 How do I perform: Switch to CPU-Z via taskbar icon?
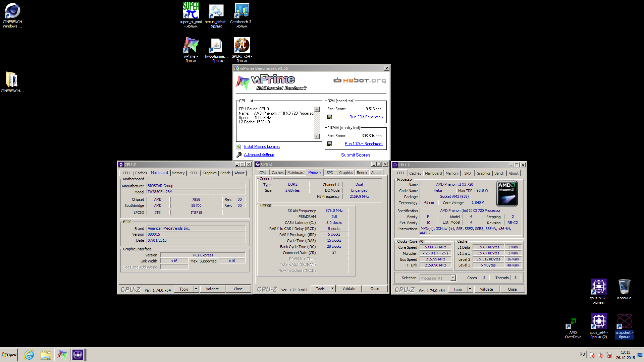pos(78,355)
